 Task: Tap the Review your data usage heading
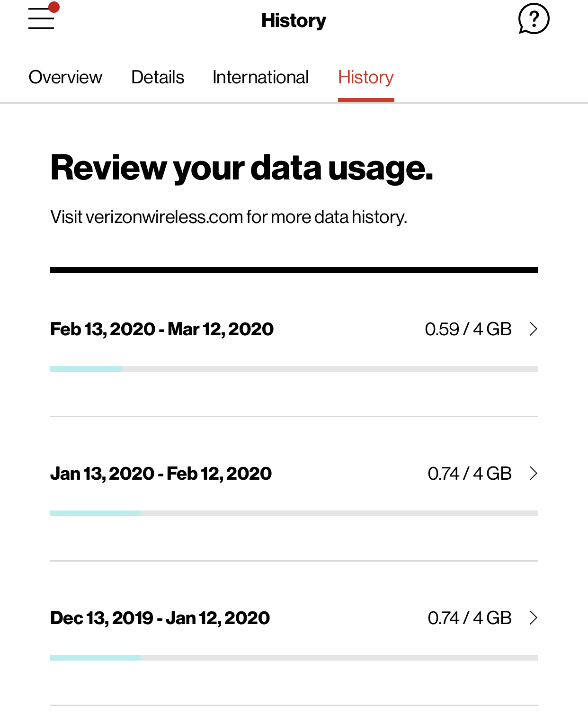[x=241, y=168]
